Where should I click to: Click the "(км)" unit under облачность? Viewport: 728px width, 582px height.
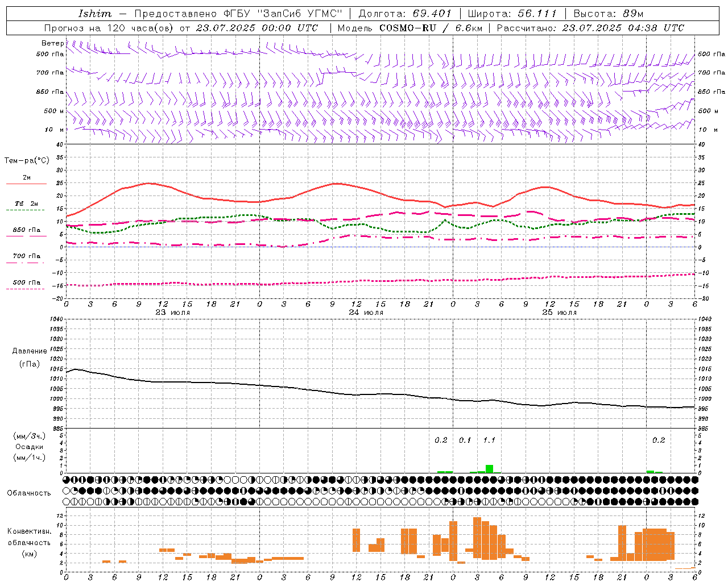pyautogui.click(x=29, y=554)
